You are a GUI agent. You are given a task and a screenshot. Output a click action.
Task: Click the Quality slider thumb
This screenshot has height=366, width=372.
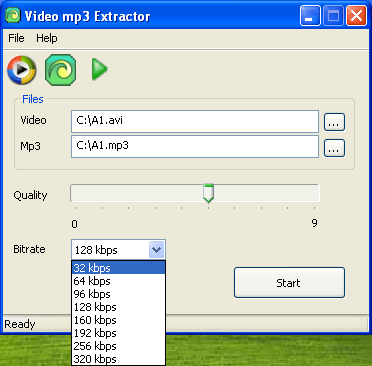pos(209,193)
